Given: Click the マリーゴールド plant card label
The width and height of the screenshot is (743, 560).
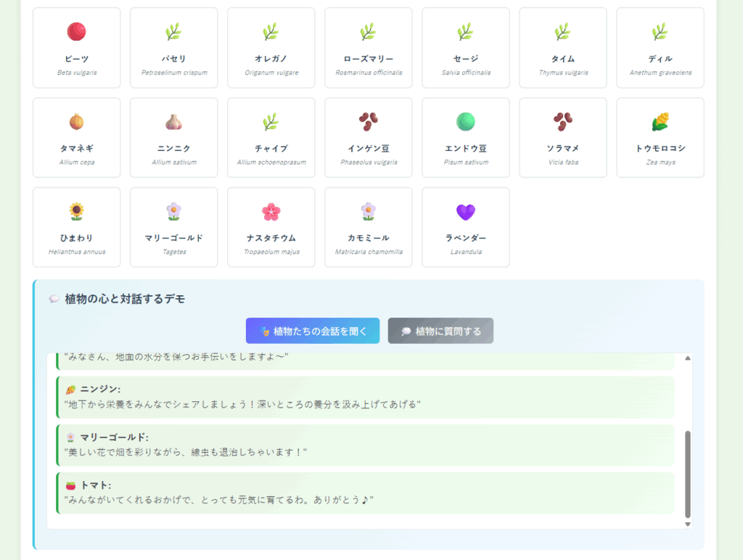Looking at the screenshot, I should tap(173, 238).
